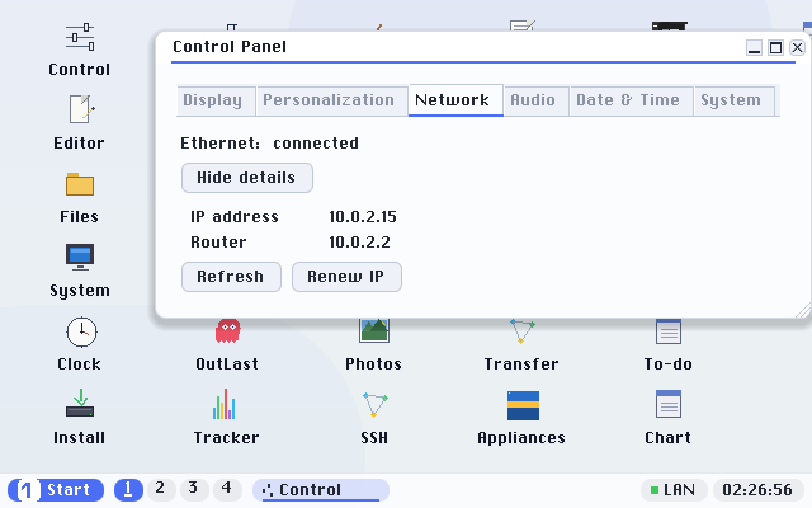Click the Hide details button

click(x=247, y=178)
